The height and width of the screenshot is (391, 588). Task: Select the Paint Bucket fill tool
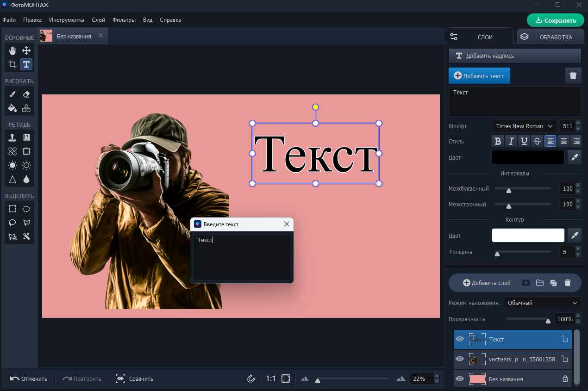click(13, 108)
